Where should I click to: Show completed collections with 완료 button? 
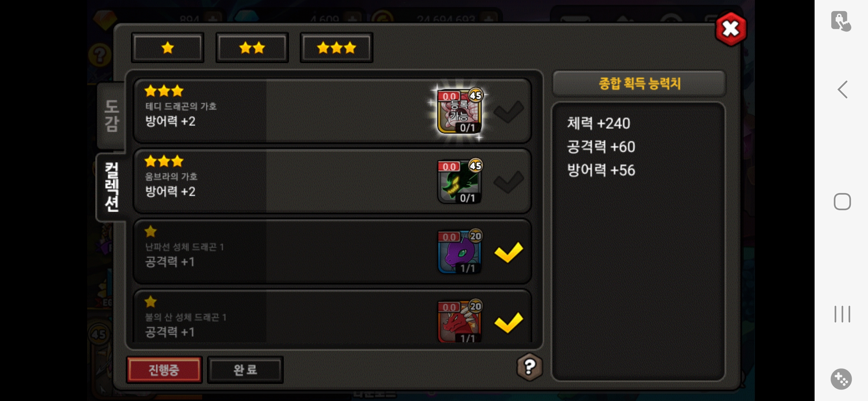(245, 370)
